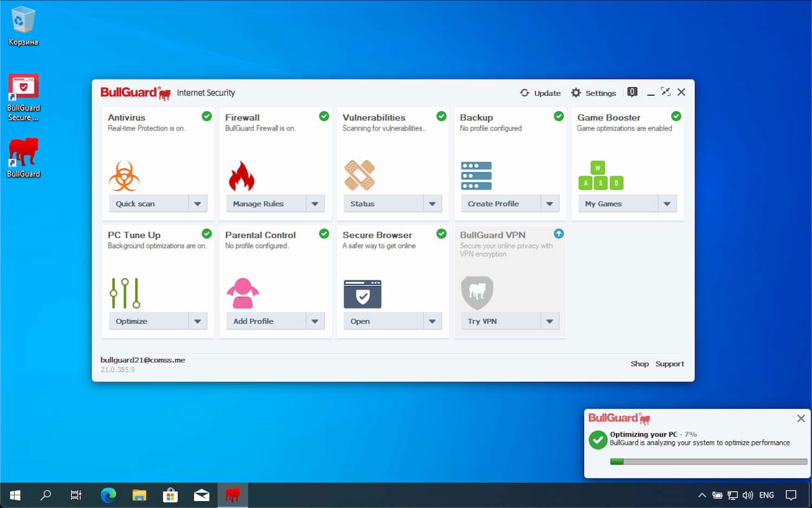Click the Firewall enabled status indicator
812x508 pixels.
(x=324, y=116)
